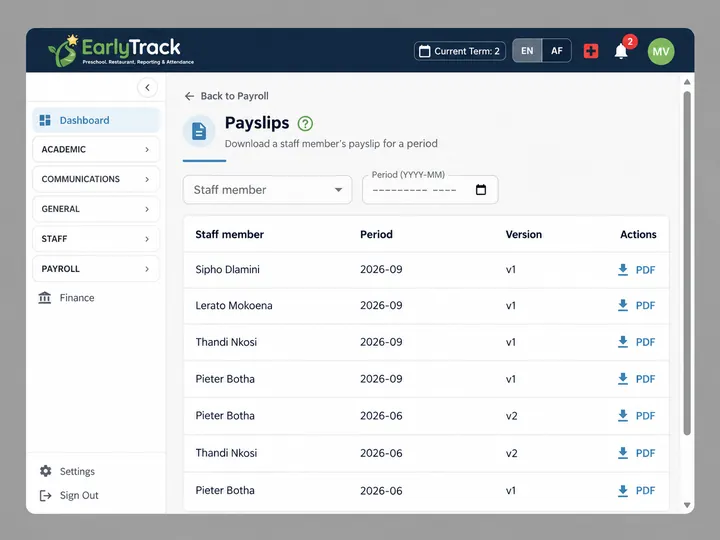Select the Sipho Dlamini name cell
720x540 pixels.
[x=227, y=270]
